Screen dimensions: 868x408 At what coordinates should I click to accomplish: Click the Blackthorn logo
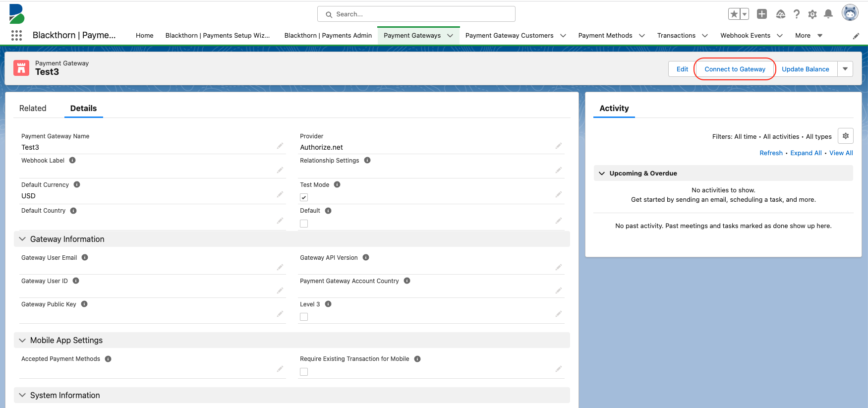click(17, 14)
